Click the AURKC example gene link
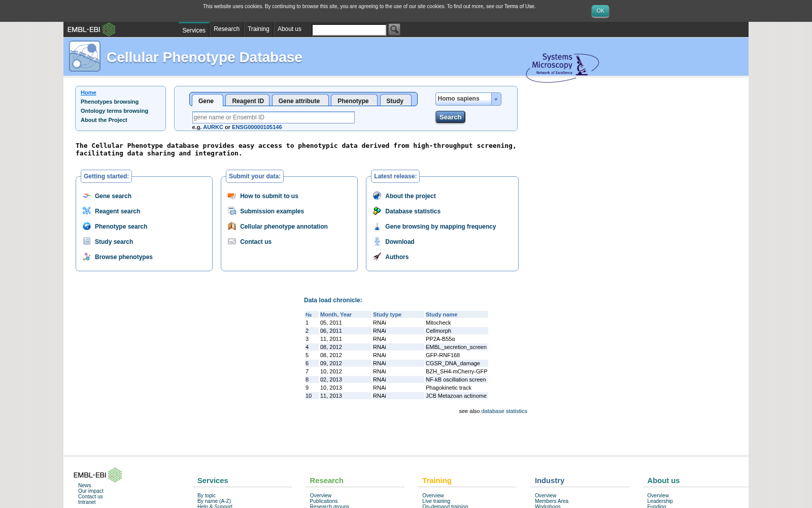This screenshot has height=508, width=812. 213,127
